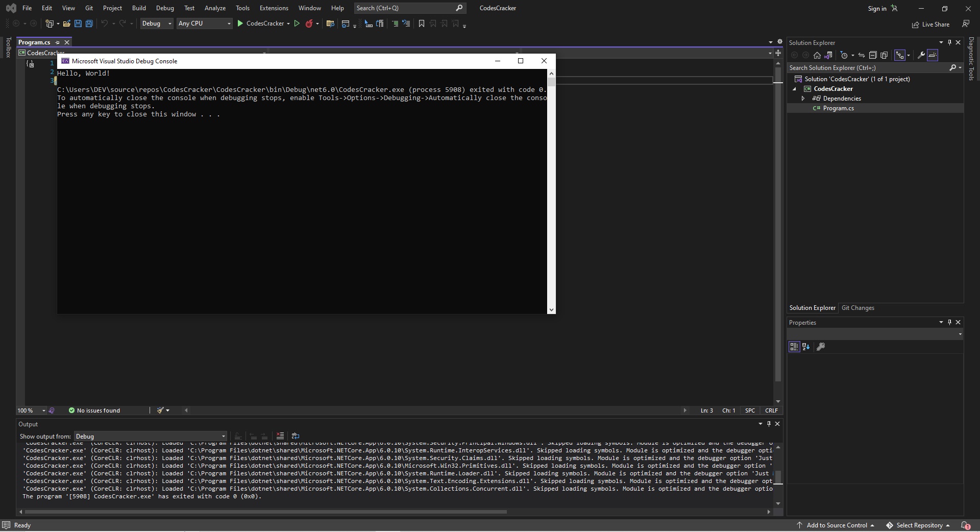Click the Alphabetical sort icon in Properties
The height and width of the screenshot is (532, 980).
pyautogui.click(x=806, y=347)
